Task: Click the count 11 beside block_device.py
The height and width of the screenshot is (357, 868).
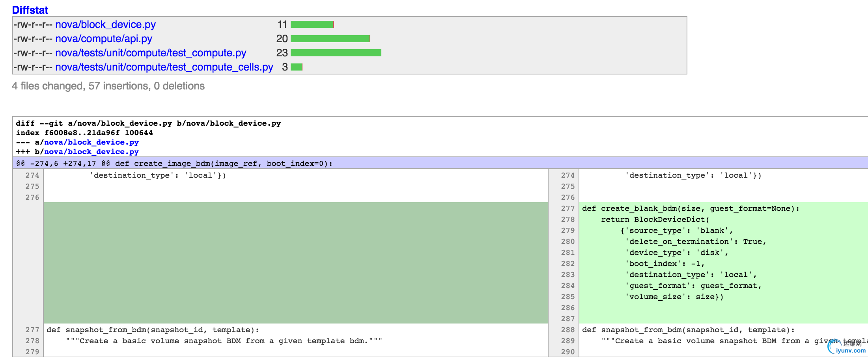Action: point(282,24)
